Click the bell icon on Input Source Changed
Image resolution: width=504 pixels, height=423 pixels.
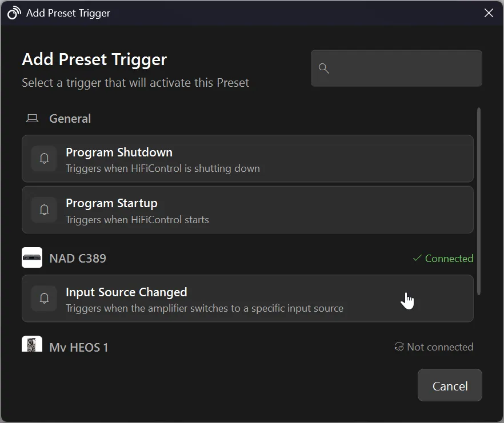44,298
